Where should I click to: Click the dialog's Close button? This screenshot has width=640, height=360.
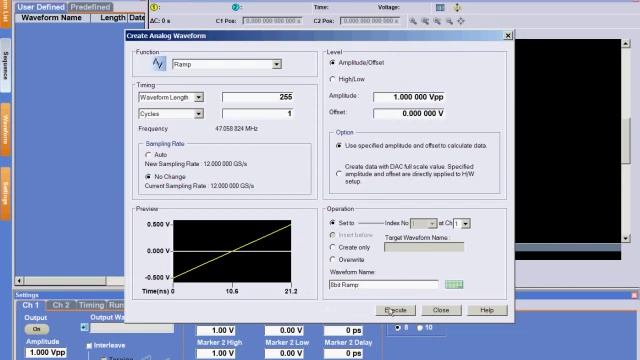click(441, 310)
